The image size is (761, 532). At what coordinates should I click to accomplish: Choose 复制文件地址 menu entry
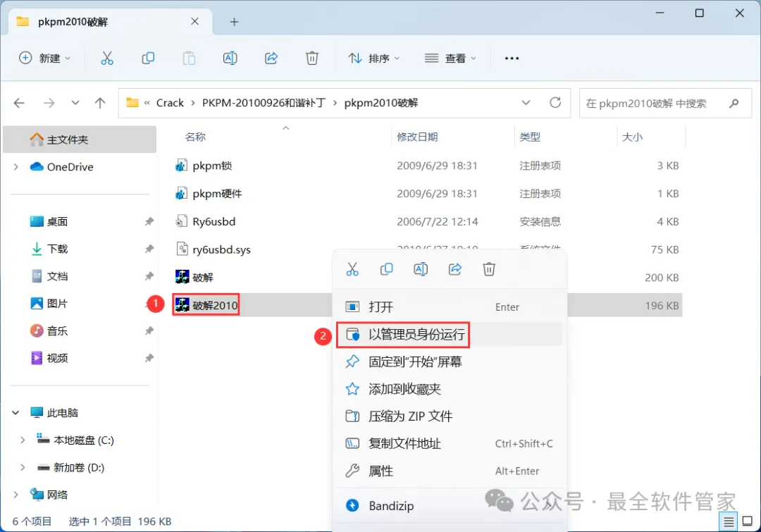(450, 443)
